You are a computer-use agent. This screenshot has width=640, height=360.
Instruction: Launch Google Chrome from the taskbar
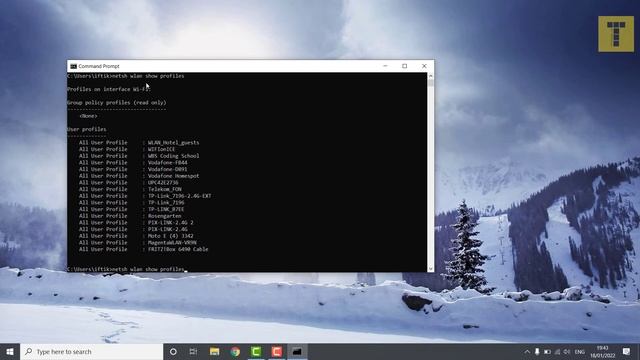click(235, 351)
